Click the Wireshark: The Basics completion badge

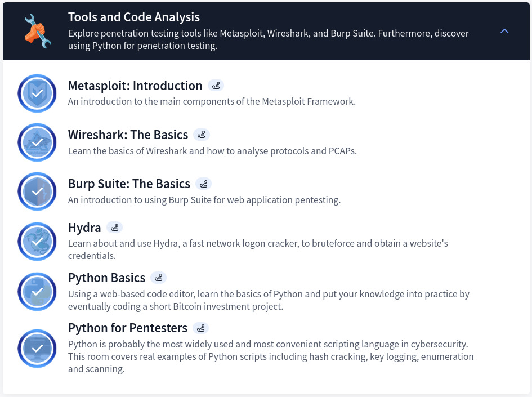37,142
